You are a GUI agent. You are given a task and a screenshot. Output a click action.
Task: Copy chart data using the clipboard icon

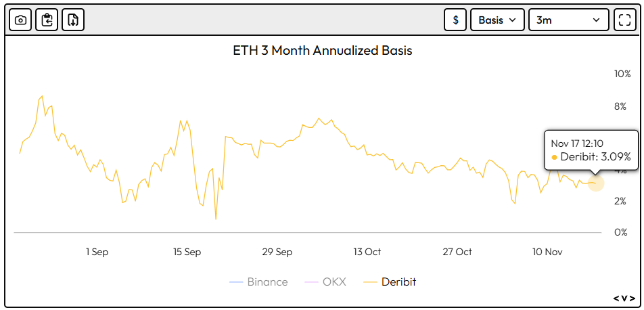pos(47,20)
